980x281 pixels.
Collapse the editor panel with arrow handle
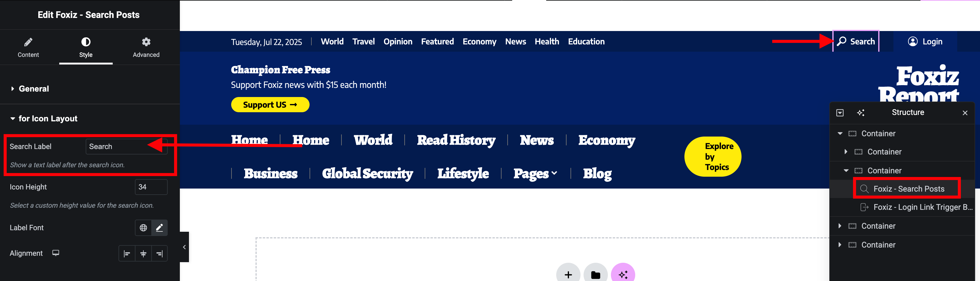pos(184,247)
